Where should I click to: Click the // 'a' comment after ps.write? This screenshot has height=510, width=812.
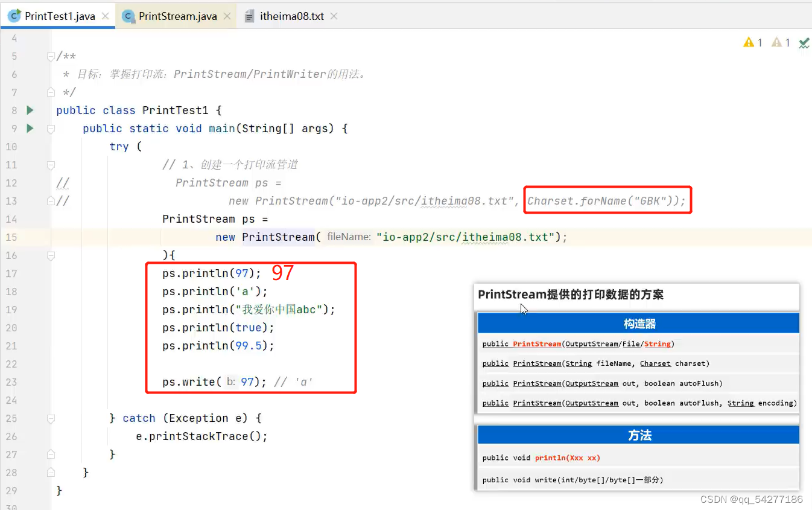coord(294,382)
